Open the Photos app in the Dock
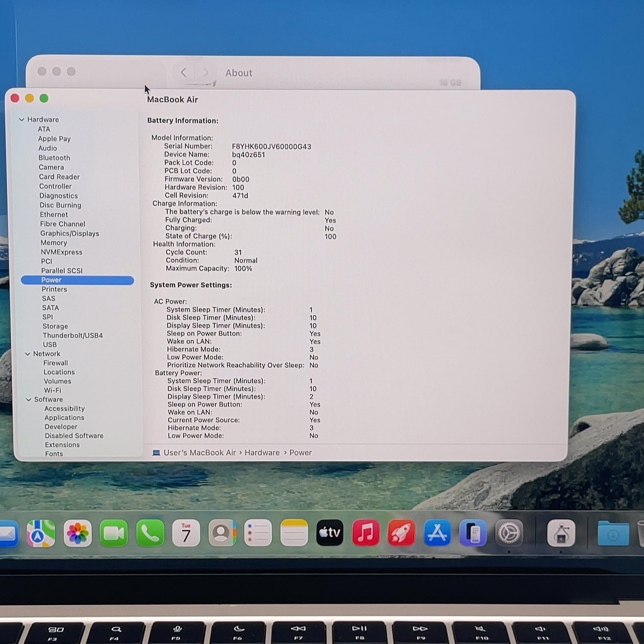This screenshot has width=644, height=644. click(x=78, y=533)
